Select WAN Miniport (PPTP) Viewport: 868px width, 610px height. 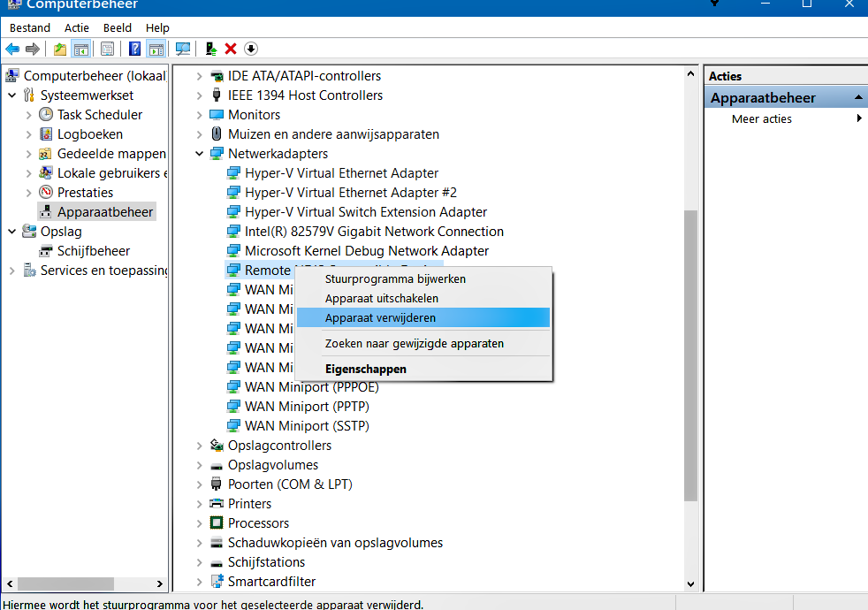[307, 407]
